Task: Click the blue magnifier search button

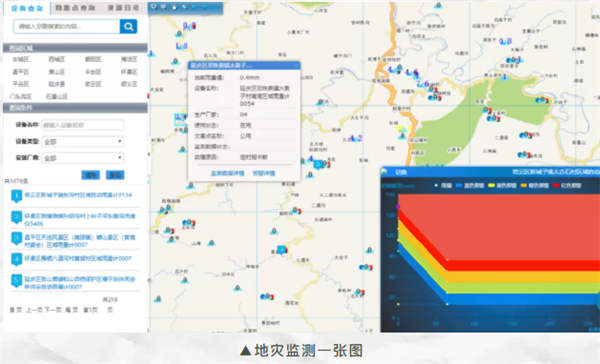Action: click(129, 26)
